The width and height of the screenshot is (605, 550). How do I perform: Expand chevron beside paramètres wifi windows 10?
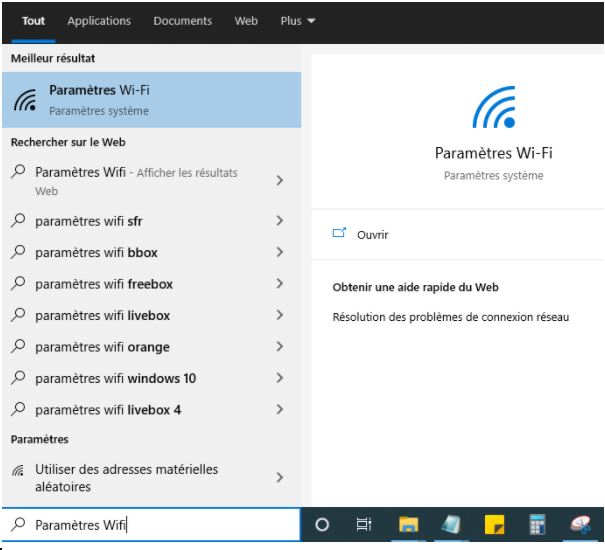[280, 378]
